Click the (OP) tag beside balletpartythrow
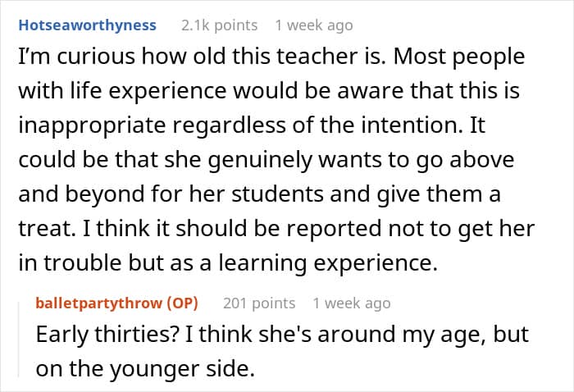This screenshot has width=574, height=392. 182,303
